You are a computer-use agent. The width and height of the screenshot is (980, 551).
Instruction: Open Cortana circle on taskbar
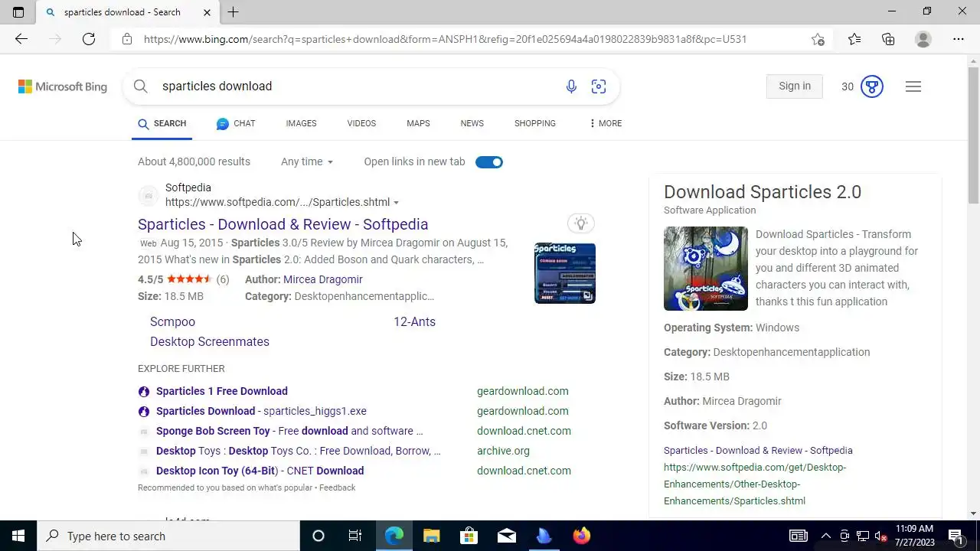[318, 536]
